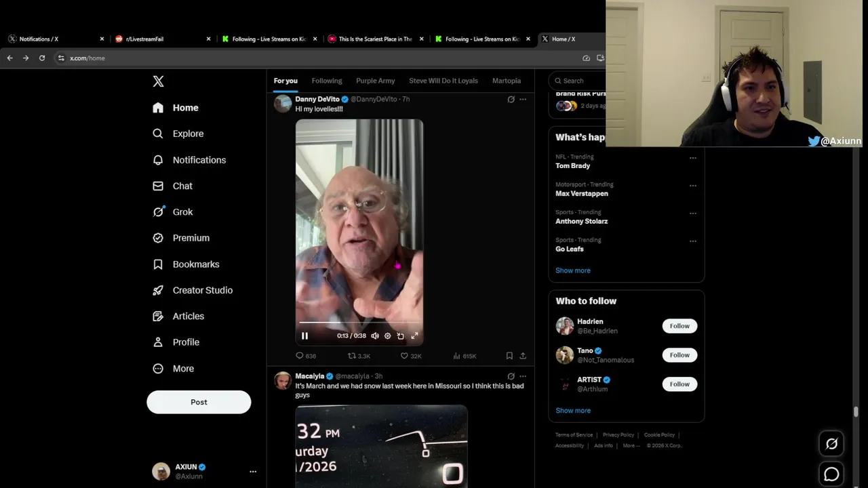The height and width of the screenshot is (488, 868).
Task: Click the X logo above the sidebar
Action: pos(158,81)
